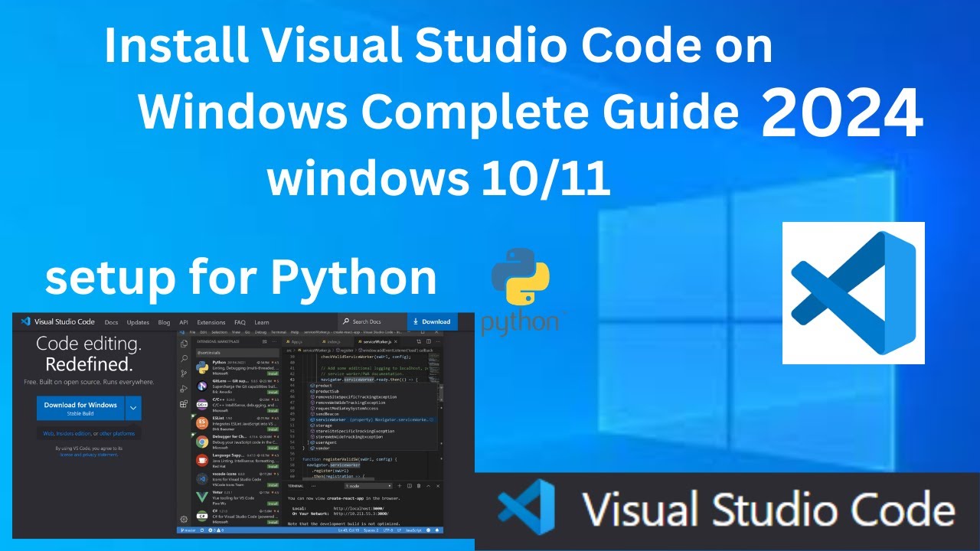
Task: Open the Learn nav item
Action: 262,322
